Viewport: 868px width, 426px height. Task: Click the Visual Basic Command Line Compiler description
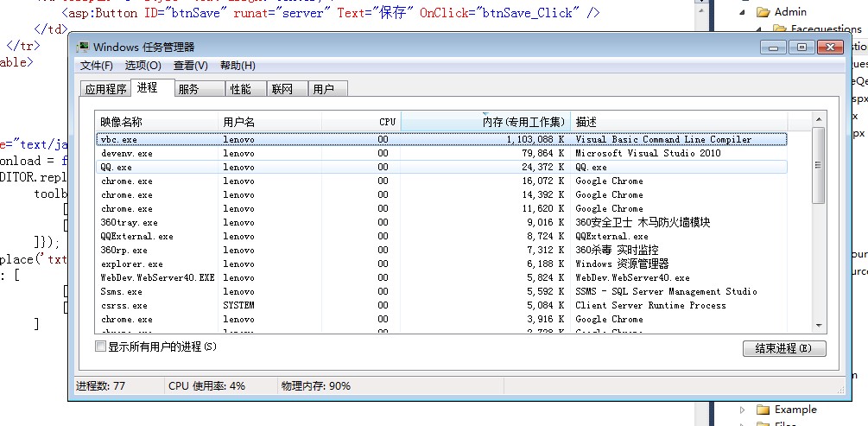tap(663, 140)
